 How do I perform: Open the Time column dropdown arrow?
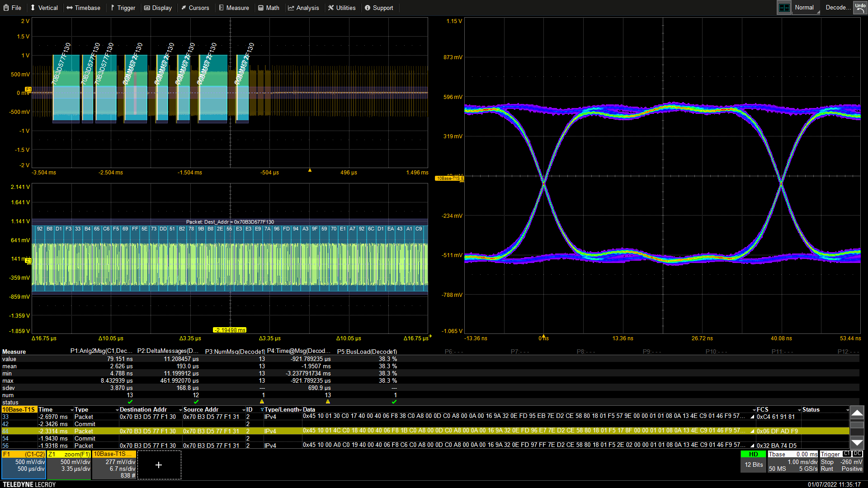click(x=72, y=410)
